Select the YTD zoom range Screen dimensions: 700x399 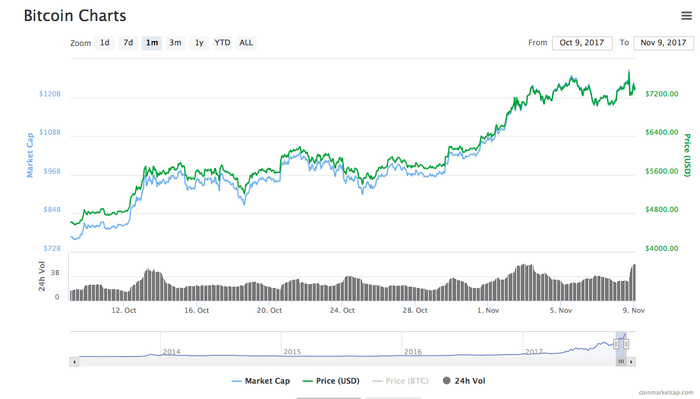click(222, 43)
